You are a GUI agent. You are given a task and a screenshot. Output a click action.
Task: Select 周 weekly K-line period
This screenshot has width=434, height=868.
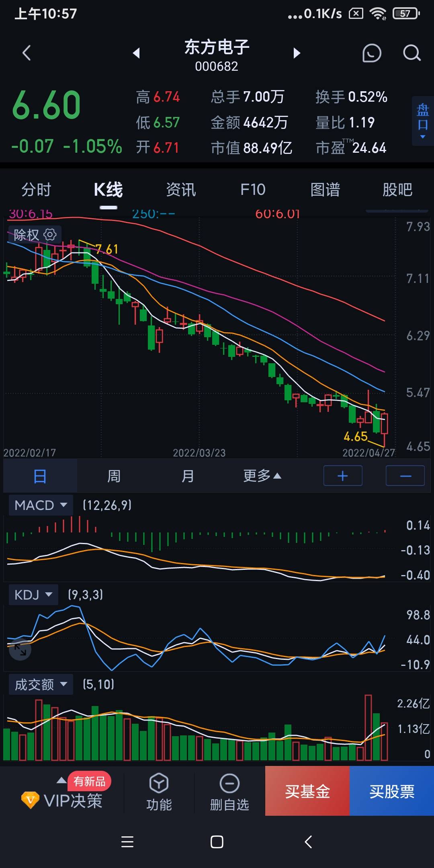point(114,476)
